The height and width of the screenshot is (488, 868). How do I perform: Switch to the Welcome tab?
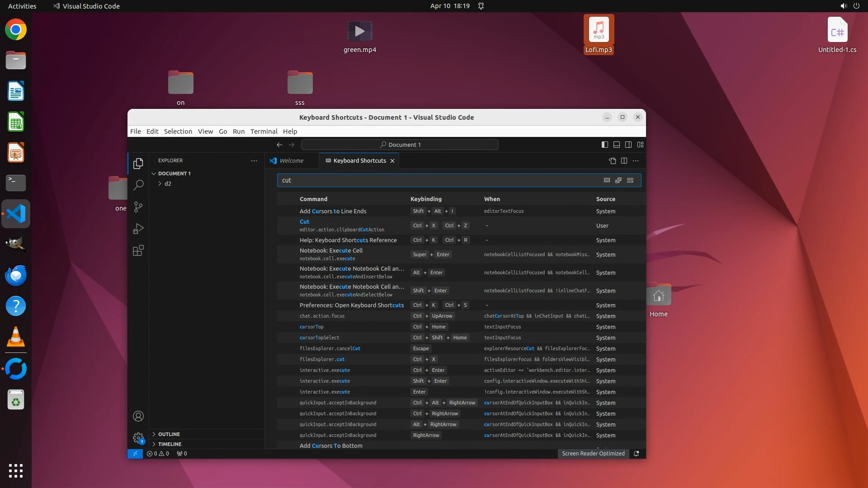291,160
